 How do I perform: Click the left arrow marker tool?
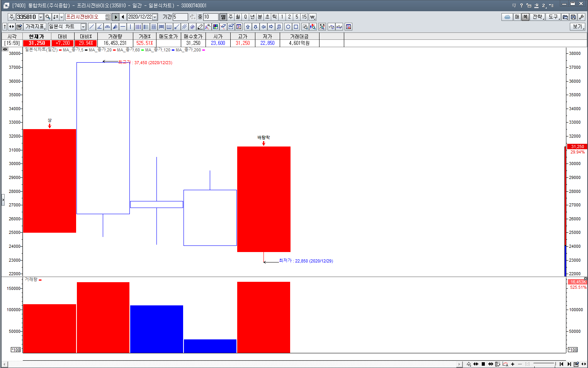[x=263, y=27]
